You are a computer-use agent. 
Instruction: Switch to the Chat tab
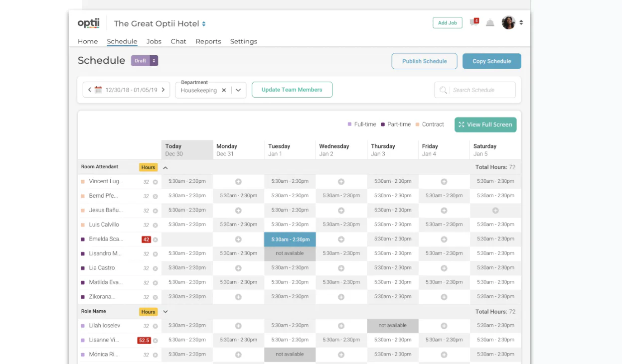178,41
